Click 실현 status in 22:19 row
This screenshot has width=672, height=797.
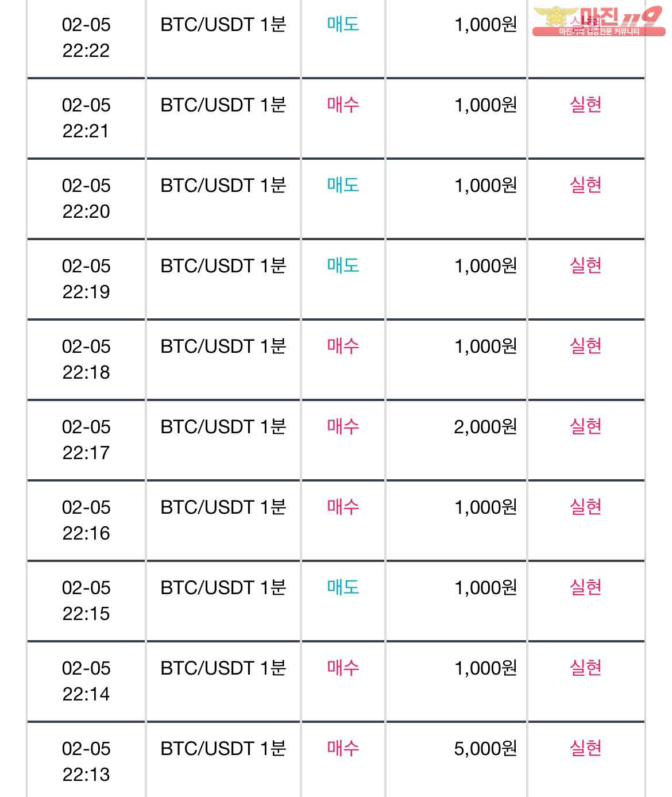point(585,265)
